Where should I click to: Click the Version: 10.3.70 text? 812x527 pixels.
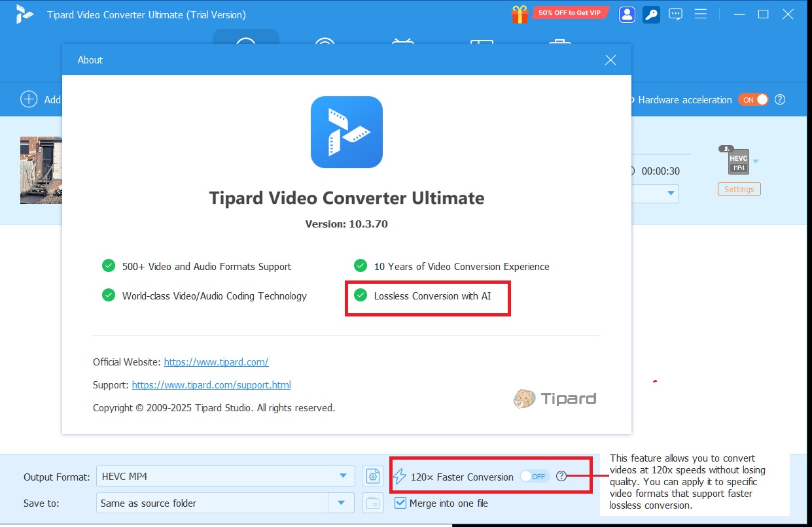(x=347, y=224)
